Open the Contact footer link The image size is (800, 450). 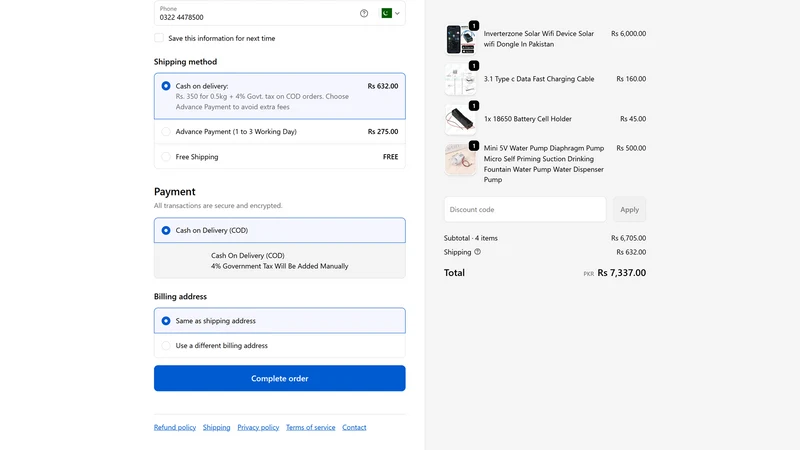(354, 428)
